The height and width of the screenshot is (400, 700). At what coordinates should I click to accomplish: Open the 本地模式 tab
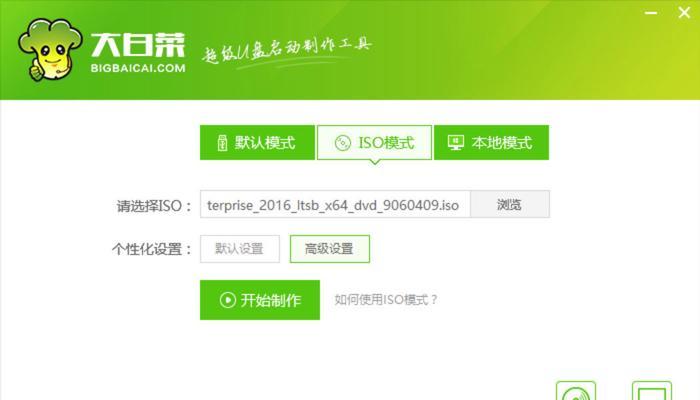point(492,142)
